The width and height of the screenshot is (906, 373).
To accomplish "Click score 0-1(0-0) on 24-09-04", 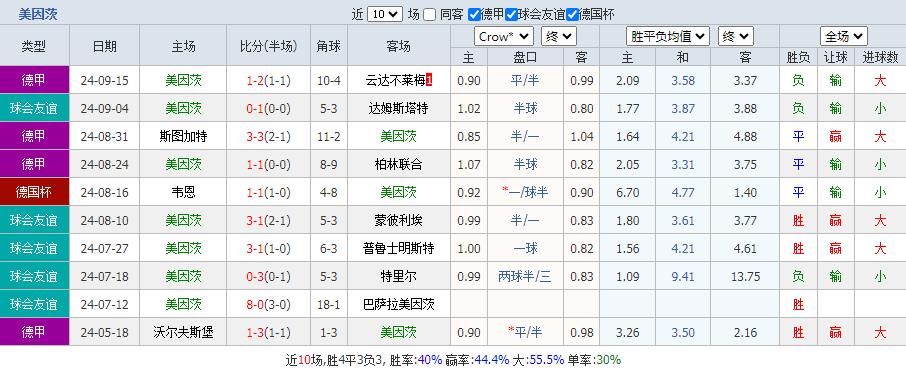I will (x=268, y=109).
